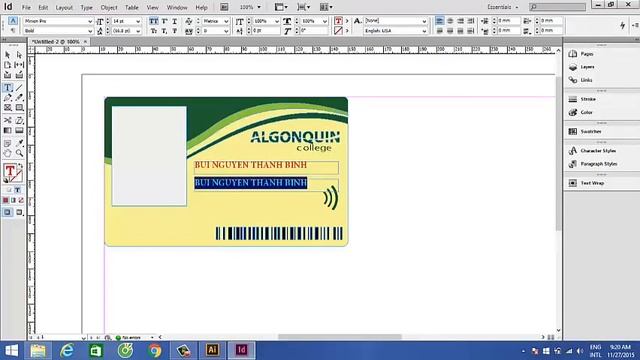Toggle Superscript formatting
The image size is (640, 360).
click(x=164, y=21)
